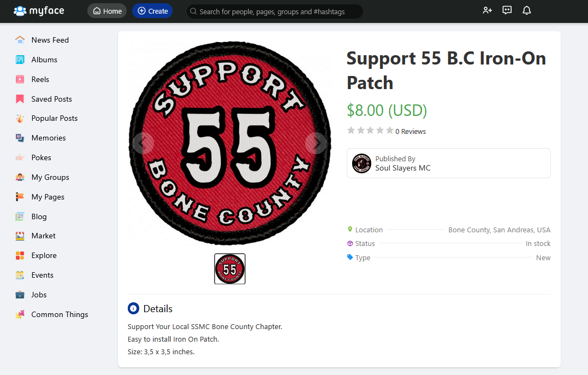This screenshot has height=375, width=588.
Task: Open the Soul Slayers MC publisher page
Action: click(x=402, y=168)
